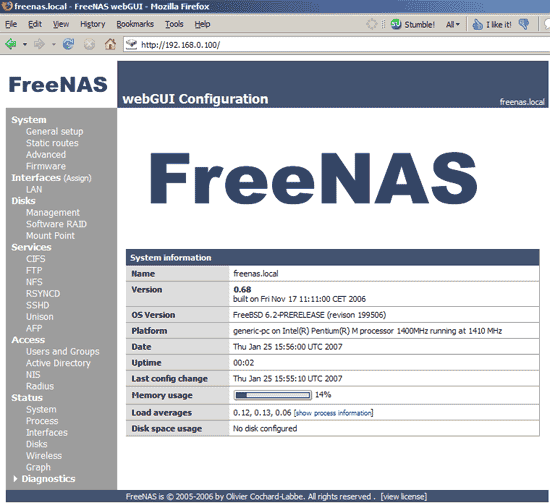Open the Advanced system settings
Image resolution: width=550 pixels, height=503 pixels.
(x=46, y=155)
